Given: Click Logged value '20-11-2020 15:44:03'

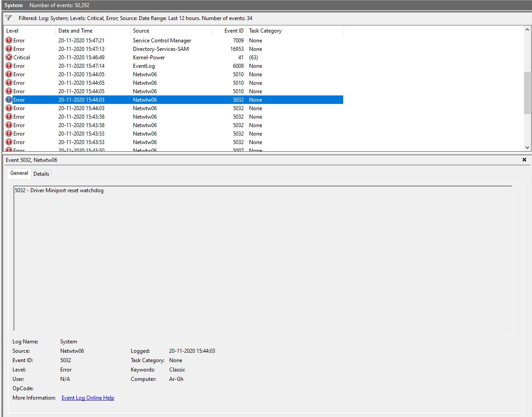Looking at the screenshot, I should pos(192,351).
